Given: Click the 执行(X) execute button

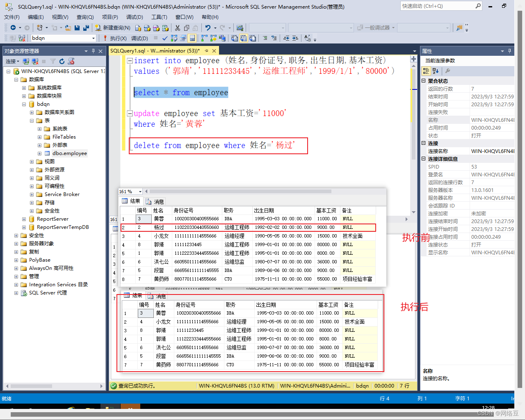Looking at the screenshot, I should point(114,38).
